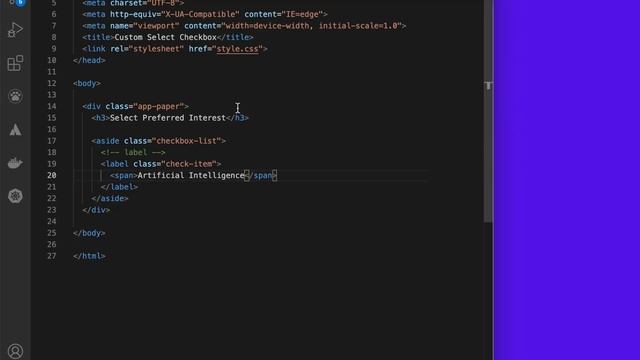Click the closing </aside> tag
Screen dimensions: 640x360
click(110, 198)
